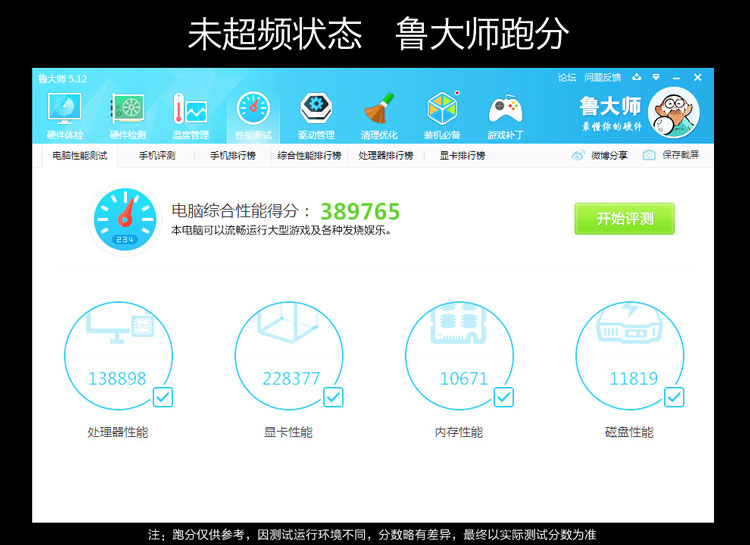The height and width of the screenshot is (545, 750).
Task: Click the 鲁大师 mascot avatar
Action: pos(674,113)
